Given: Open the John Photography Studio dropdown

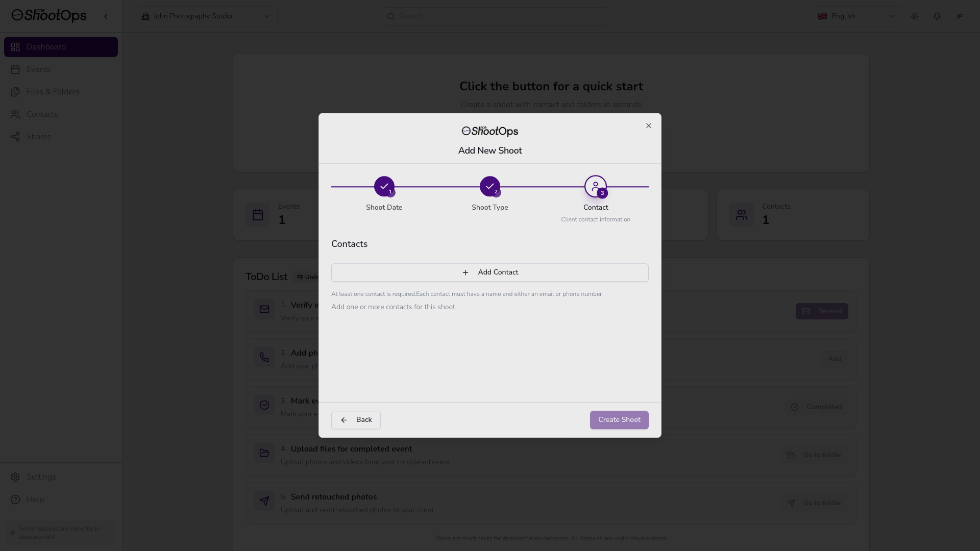Looking at the screenshot, I should (x=206, y=16).
